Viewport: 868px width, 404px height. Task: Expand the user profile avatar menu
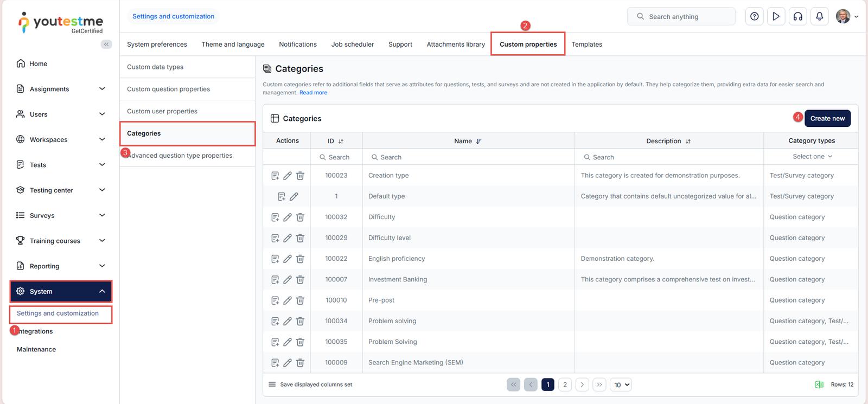[846, 16]
